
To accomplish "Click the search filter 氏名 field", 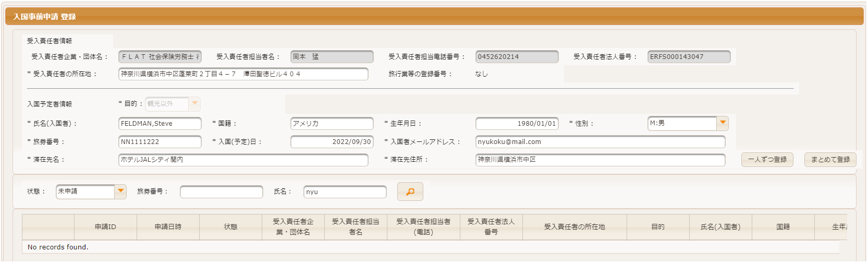I will (345, 192).
